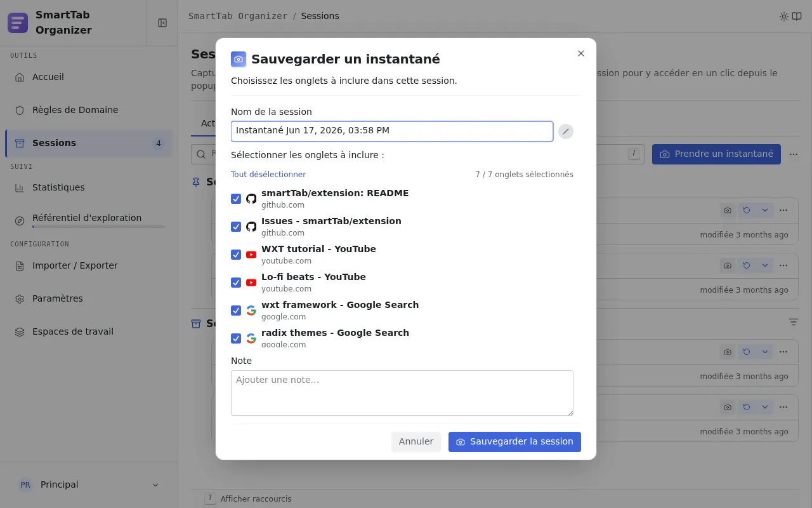Switch theme with the sun icon
Viewport: 812px width, 508px height.
click(784, 17)
